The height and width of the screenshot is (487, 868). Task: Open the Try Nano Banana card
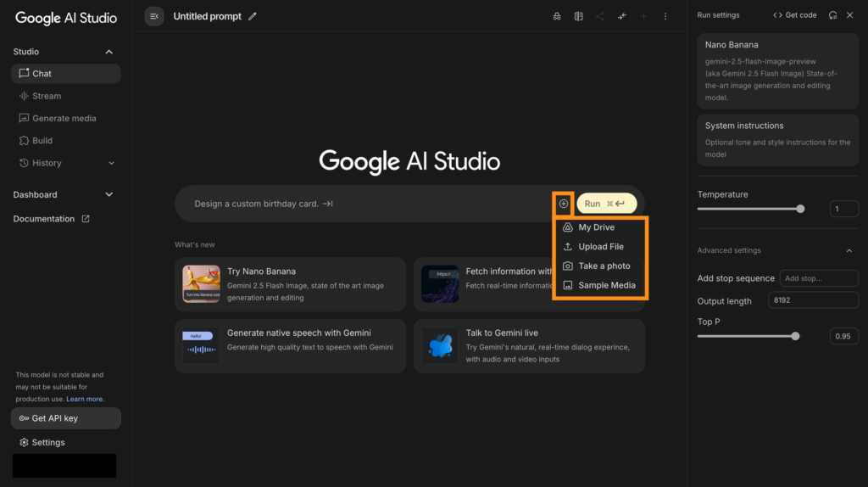pyautogui.click(x=290, y=284)
